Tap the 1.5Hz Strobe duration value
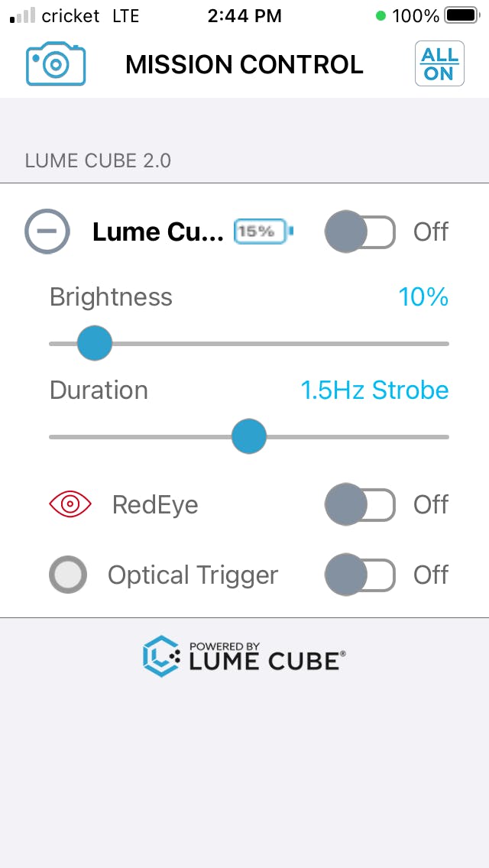The image size is (489, 868). (374, 390)
